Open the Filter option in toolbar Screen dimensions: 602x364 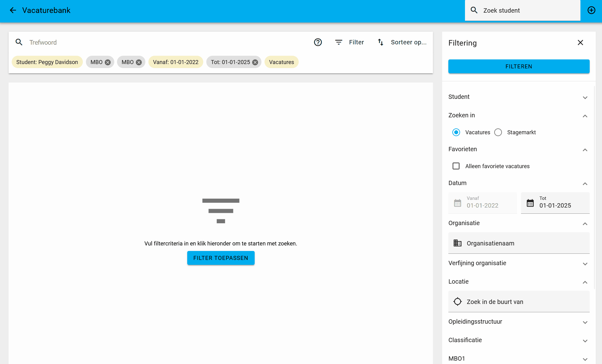click(x=349, y=42)
